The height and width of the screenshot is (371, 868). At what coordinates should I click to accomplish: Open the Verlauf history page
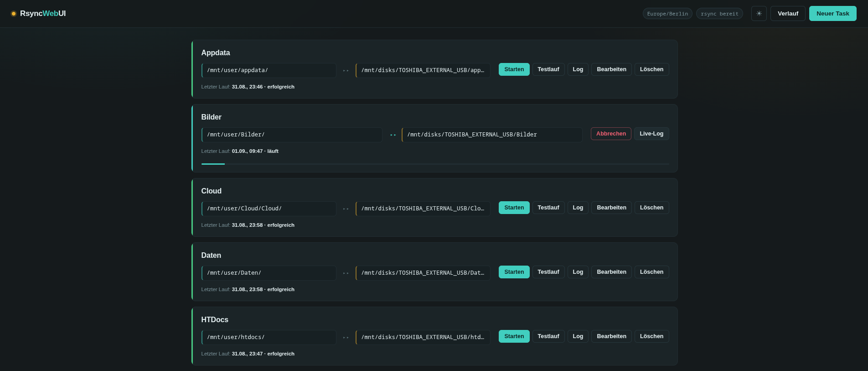(788, 13)
